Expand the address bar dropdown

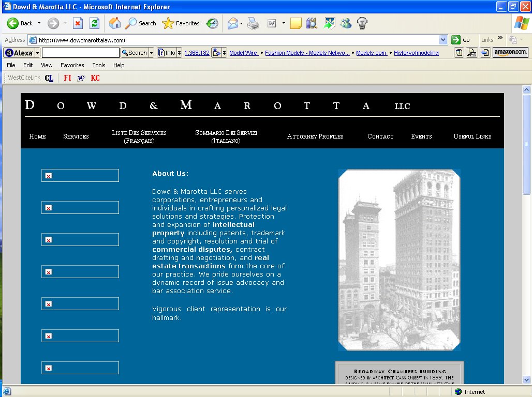pos(443,40)
